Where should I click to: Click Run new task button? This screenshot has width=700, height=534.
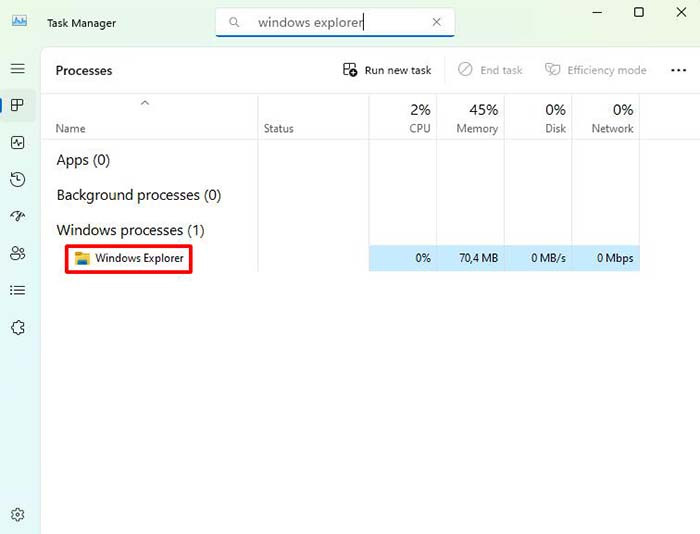click(x=387, y=70)
